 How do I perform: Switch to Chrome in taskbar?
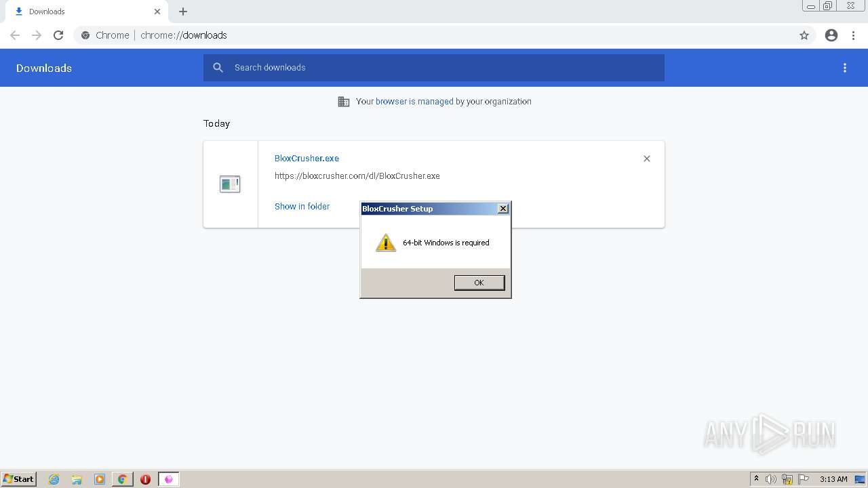point(122,479)
